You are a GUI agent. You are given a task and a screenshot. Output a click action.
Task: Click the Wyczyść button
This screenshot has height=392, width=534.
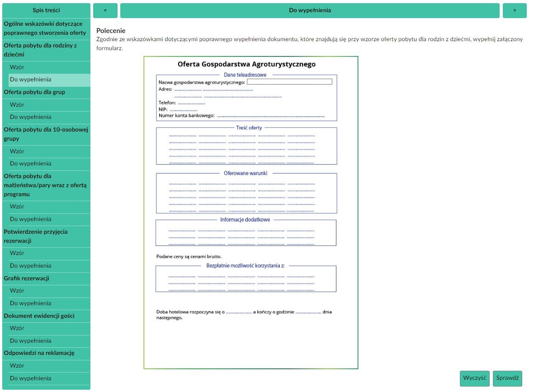point(474,378)
